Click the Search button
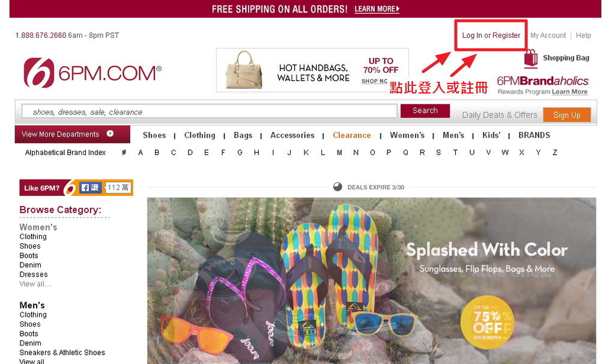This screenshot has width=615, height=364. click(x=425, y=111)
